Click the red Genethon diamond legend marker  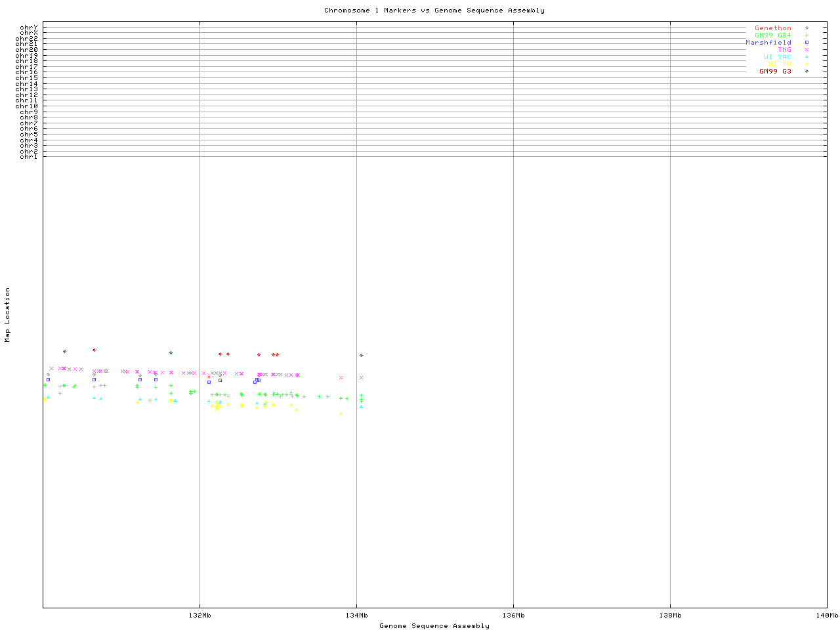point(807,28)
